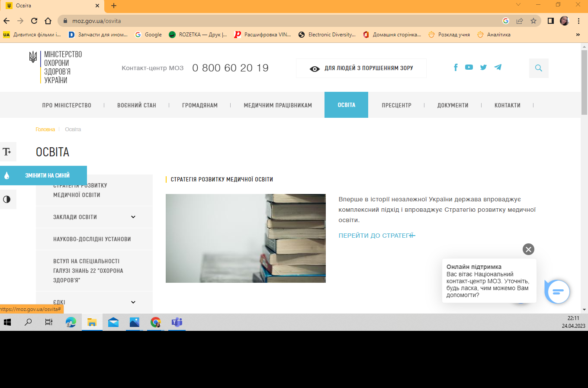Screen dimensions: 588x388
Task: Open the Telegram channel icon
Action: pyautogui.click(x=498, y=67)
